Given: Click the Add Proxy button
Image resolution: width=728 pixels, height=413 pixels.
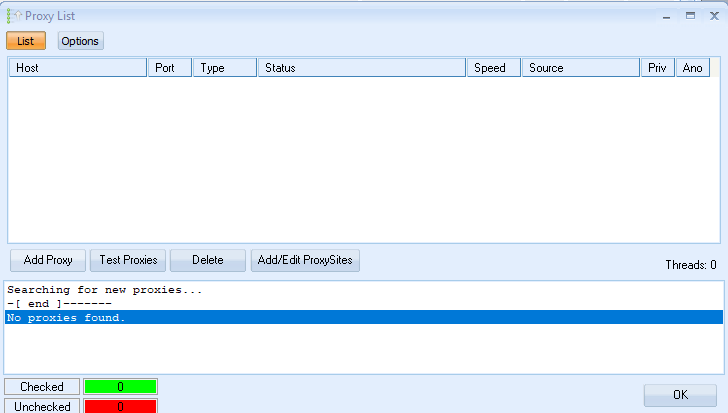Looking at the screenshot, I should [x=48, y=260].
